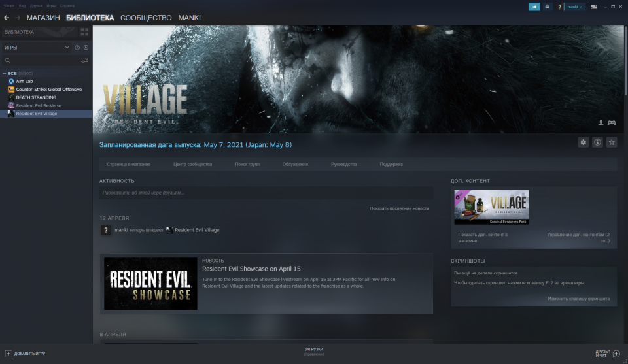This screenshot has width=628, height=364.
Task: Open the Друзья menu
Action: pos(35,6)
